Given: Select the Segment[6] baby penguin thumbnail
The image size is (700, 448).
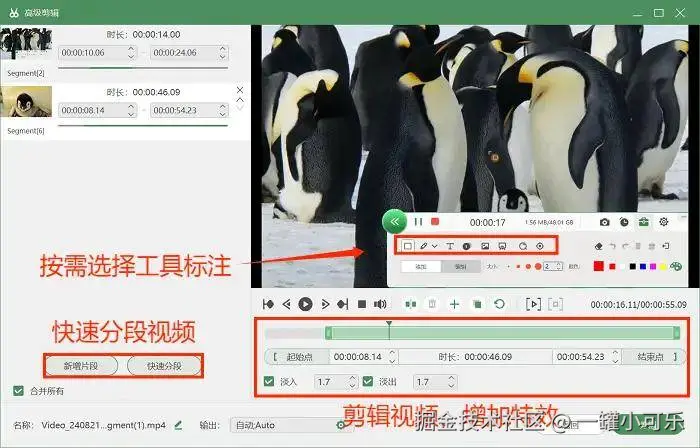Looking at the screenshot, I should [26, 101].
